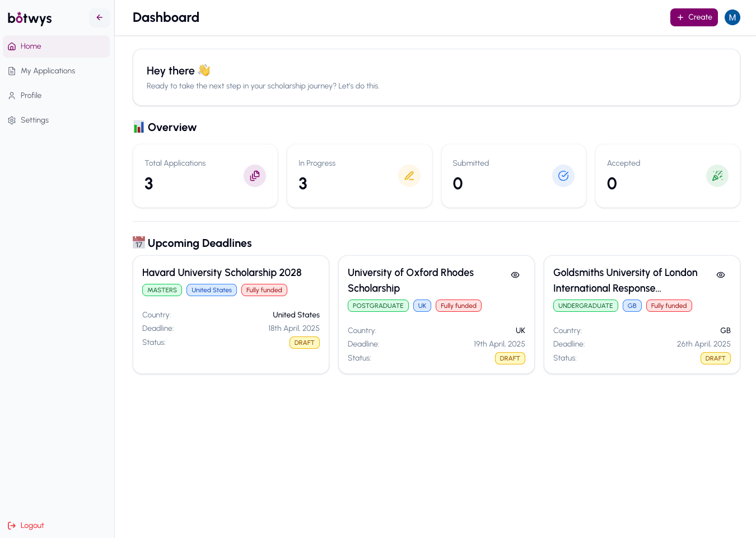
Task: Click the In Progress pen icon
Action: coord(409,176)
